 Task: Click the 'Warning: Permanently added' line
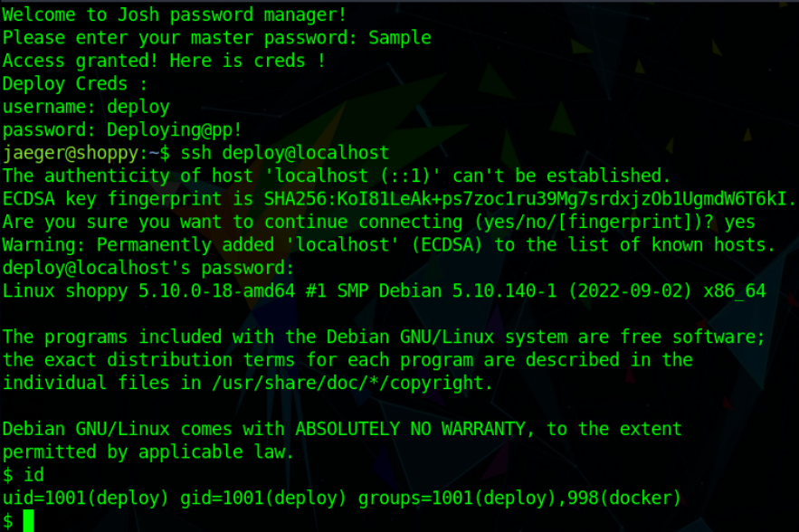pos(136,244)
